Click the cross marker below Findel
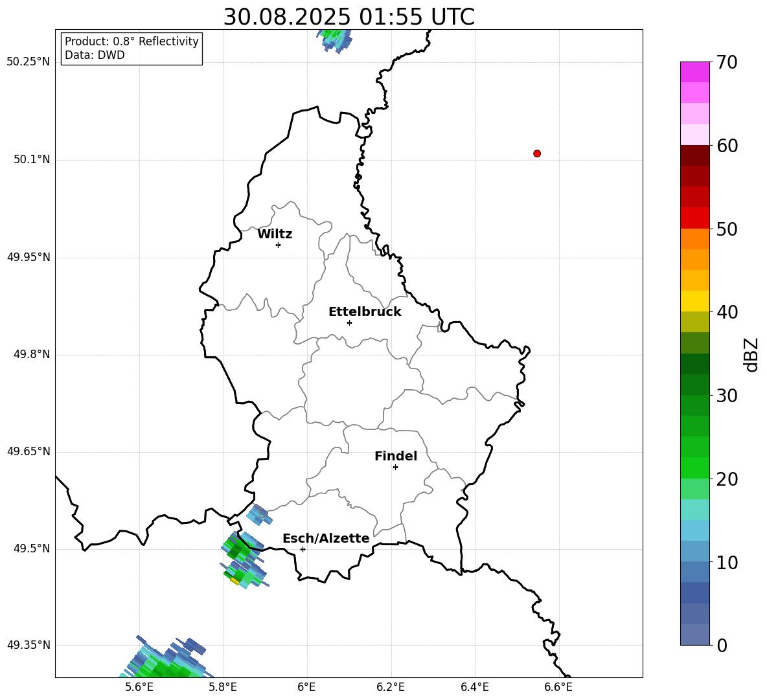The height and width of the screenshot is (700, 767). pos(395,468)
